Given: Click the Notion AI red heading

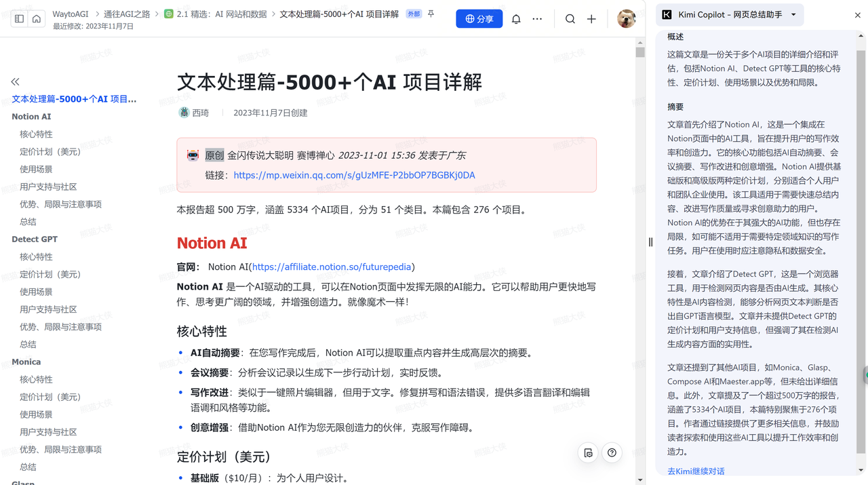Looking at the screenshot, I should 212,243.
